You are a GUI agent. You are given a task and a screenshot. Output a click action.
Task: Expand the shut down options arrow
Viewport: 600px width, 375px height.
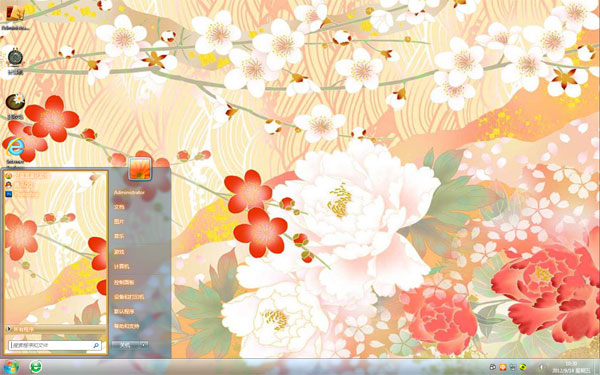(x=143, y=345)
